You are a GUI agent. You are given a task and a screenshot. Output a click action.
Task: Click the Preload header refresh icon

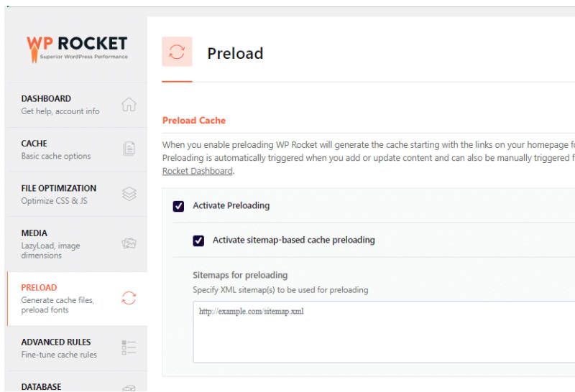pyautogui.click(x=177, y=52)
